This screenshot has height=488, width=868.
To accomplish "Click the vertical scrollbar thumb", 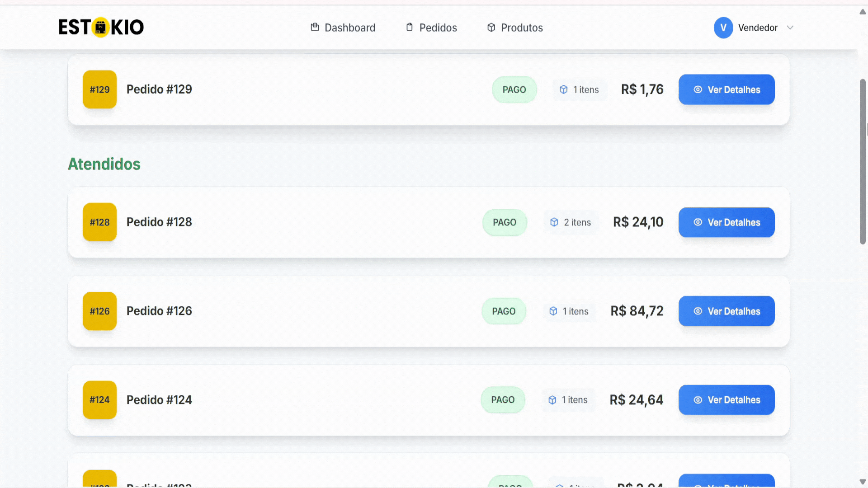I will click(863, 162).
